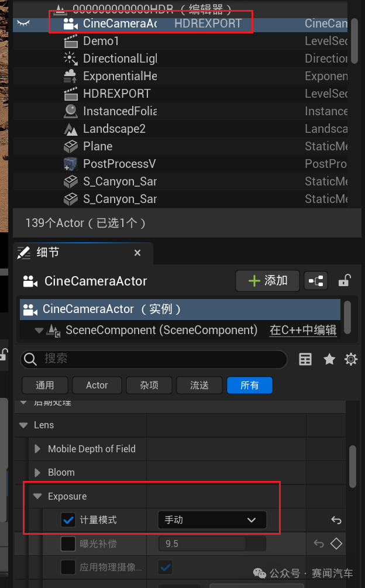Click the 在C++中编辑 link
The width and height of the screenshot is (365, 588).
tap(303, 330)
